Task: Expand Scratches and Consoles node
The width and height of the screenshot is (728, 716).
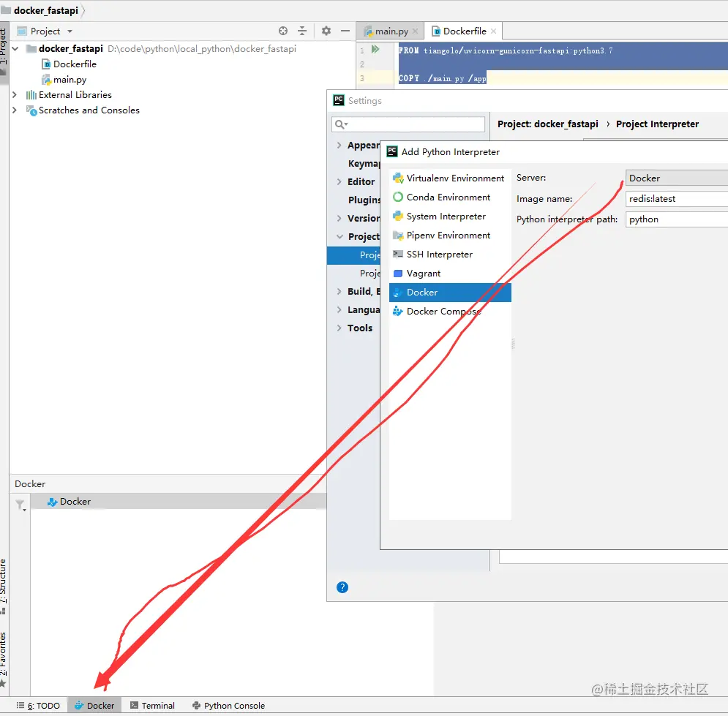Action: 15,110
